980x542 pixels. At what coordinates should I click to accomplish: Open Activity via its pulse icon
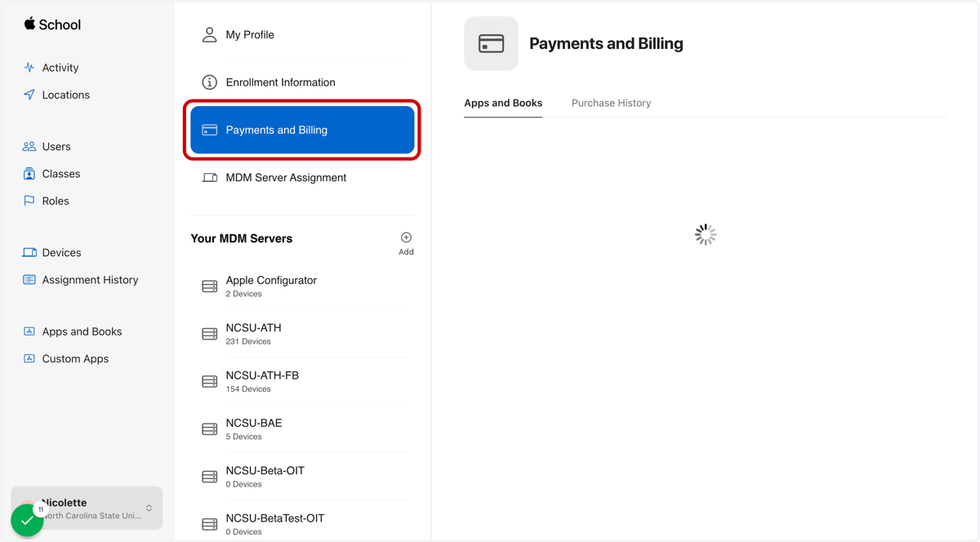point(29,68)
